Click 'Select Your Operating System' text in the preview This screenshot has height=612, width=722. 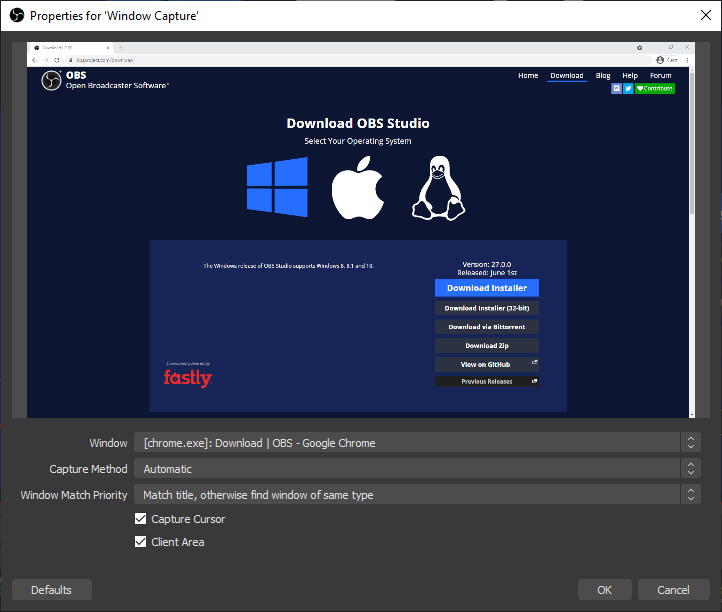pos(358,141)
